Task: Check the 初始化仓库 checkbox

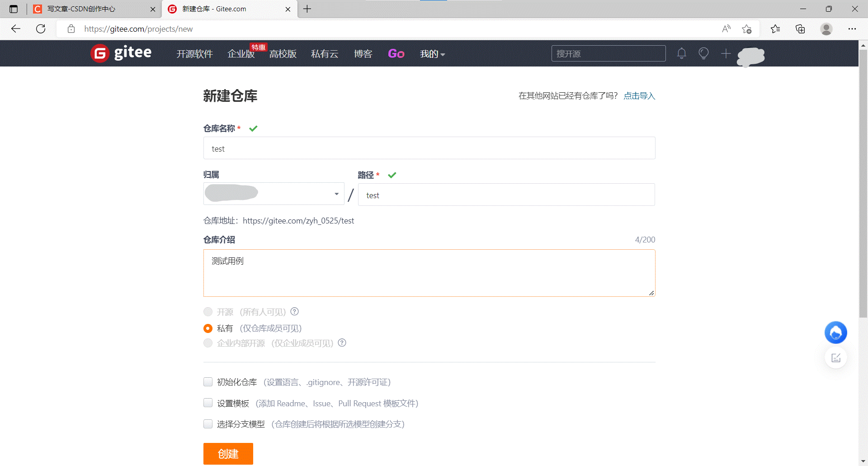Action: 208,382
